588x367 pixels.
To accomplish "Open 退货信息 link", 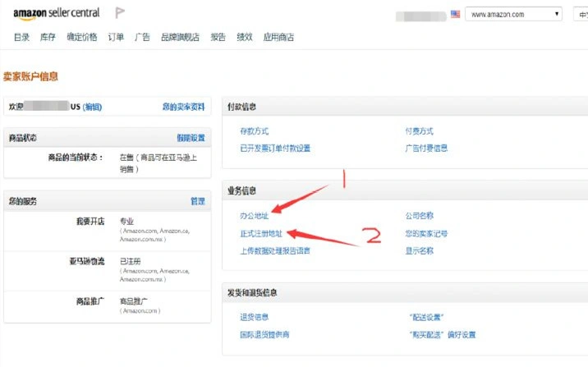I will pyautogui.click(x=255, y=317).
